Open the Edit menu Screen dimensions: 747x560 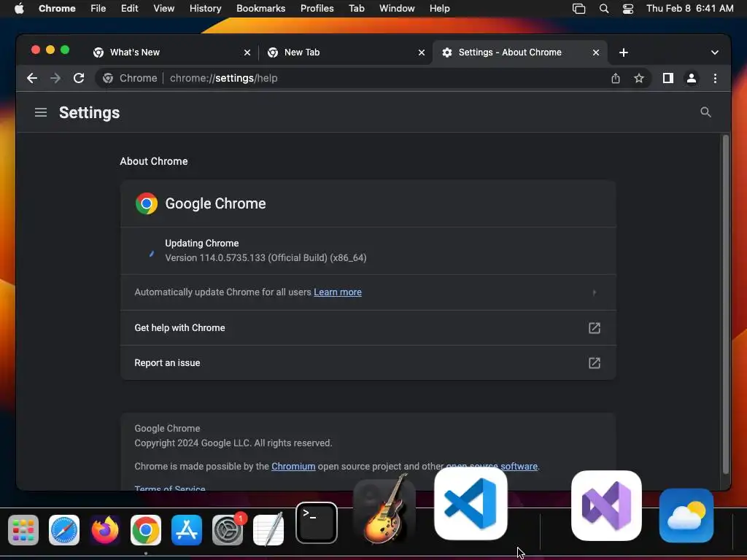click(x=130, y=9)
